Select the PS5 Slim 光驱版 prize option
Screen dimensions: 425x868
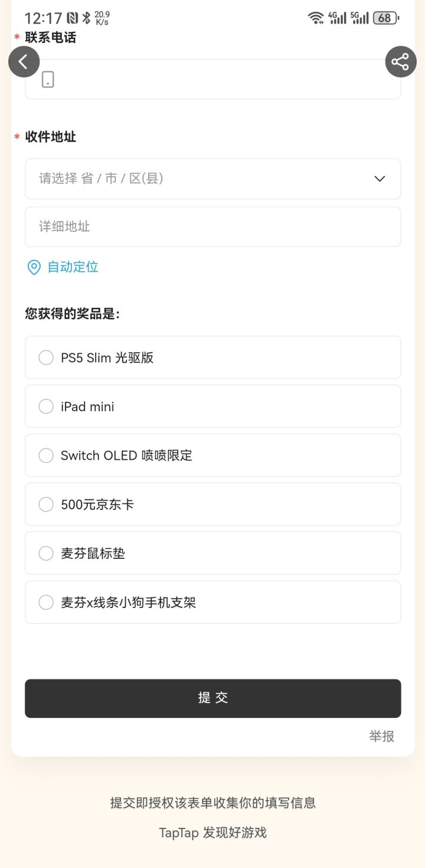[x=46, y=357]
